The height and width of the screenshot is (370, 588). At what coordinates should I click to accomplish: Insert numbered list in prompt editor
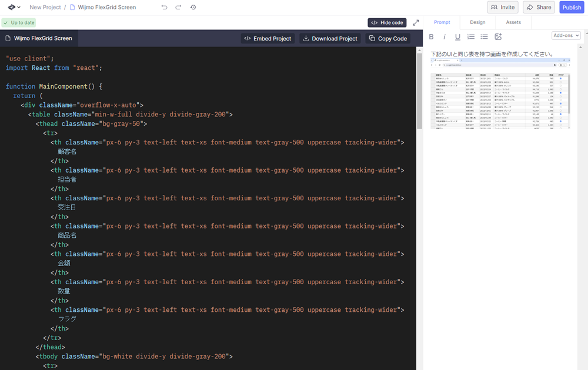[x=471, y=36]
